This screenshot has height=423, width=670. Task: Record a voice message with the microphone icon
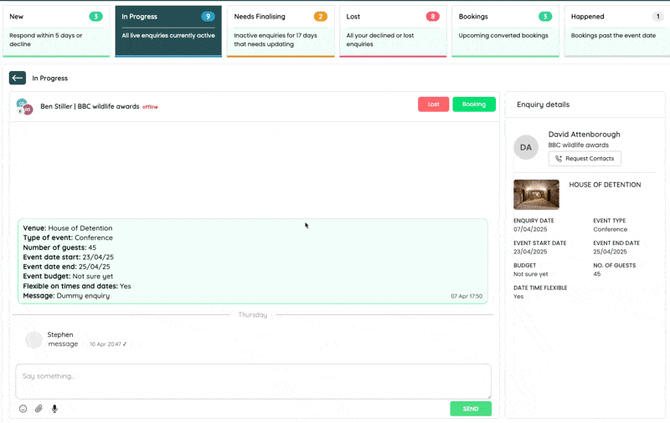click(54, 408)
